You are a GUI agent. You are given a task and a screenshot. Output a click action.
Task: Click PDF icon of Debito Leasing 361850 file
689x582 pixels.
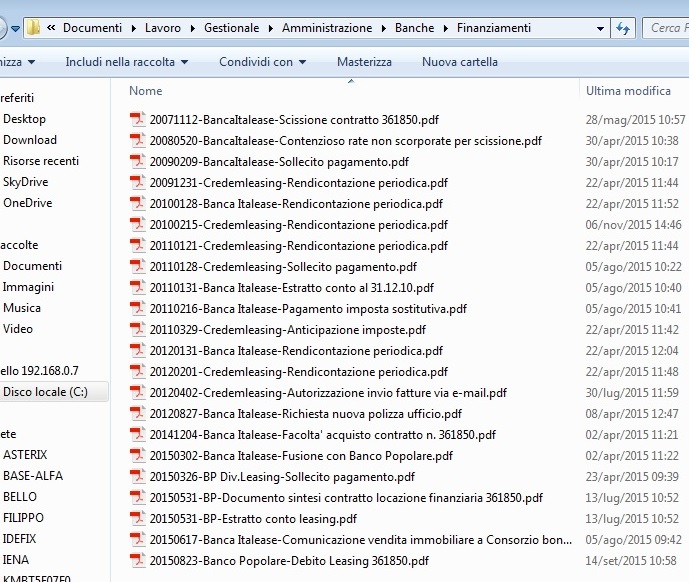coord(138,561)
